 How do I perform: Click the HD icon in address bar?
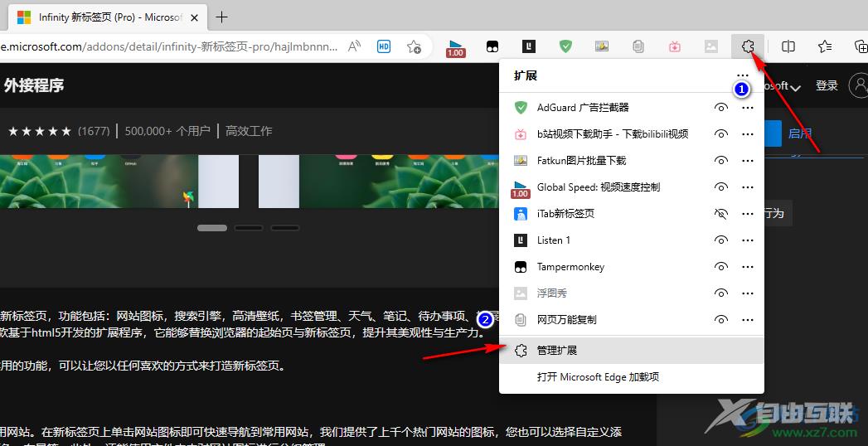pyautogui.click(x=384, y=46)
